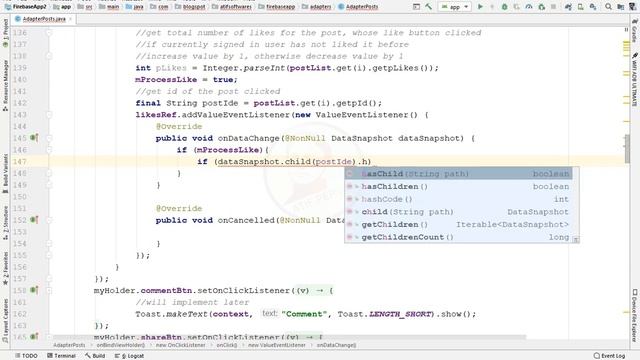The width and height of the screenshot is (640, 360).
Task: Click the override gutter icon on line 145
Action: point(34,138)
